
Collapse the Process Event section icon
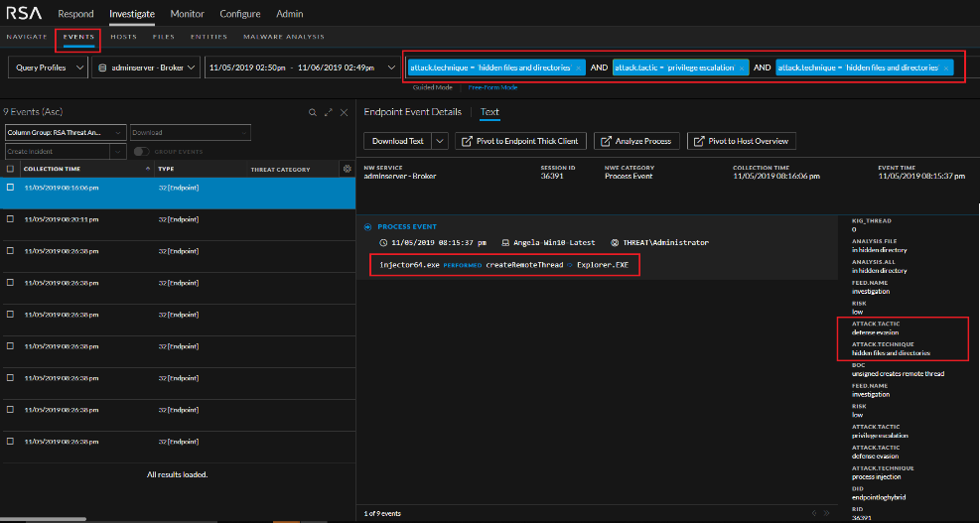367,226
